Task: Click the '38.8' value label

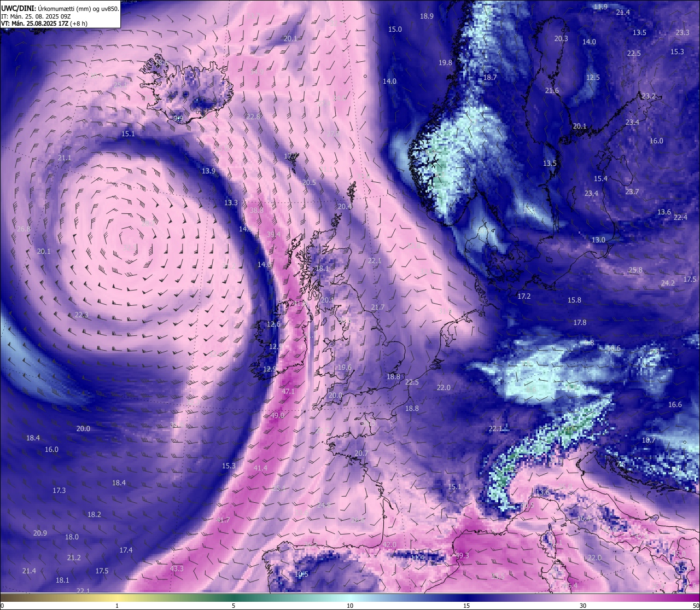Action: (x=256, y=210)
